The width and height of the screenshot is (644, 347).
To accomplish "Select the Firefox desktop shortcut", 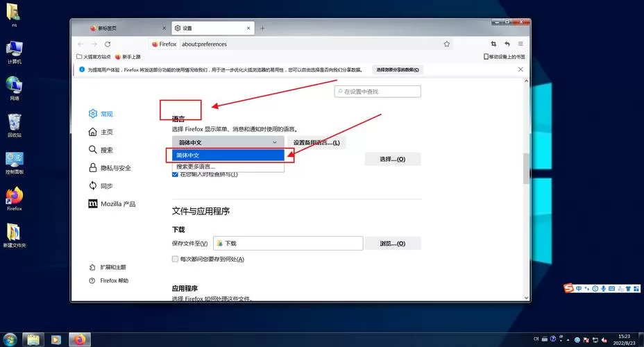I will click(x=15, y=198).
